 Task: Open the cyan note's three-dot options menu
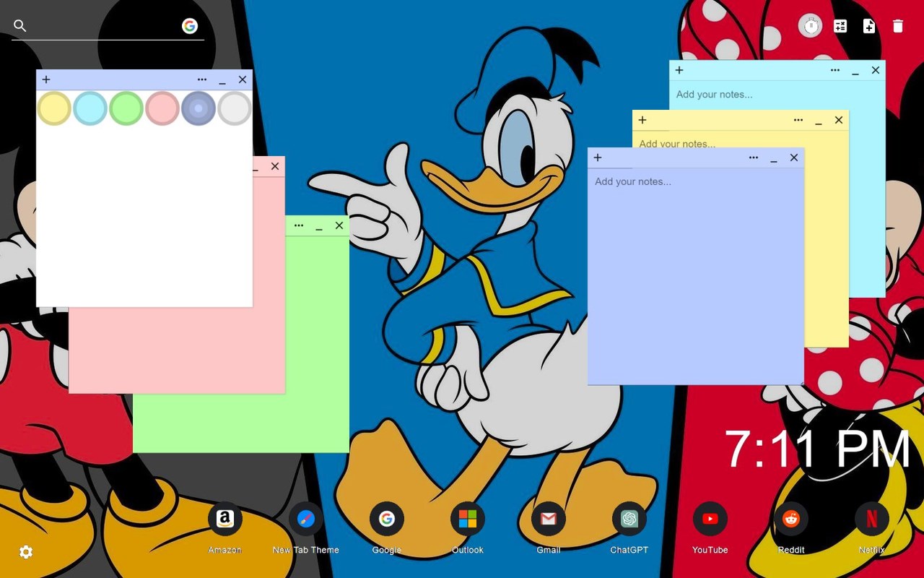tap(835, 70)
